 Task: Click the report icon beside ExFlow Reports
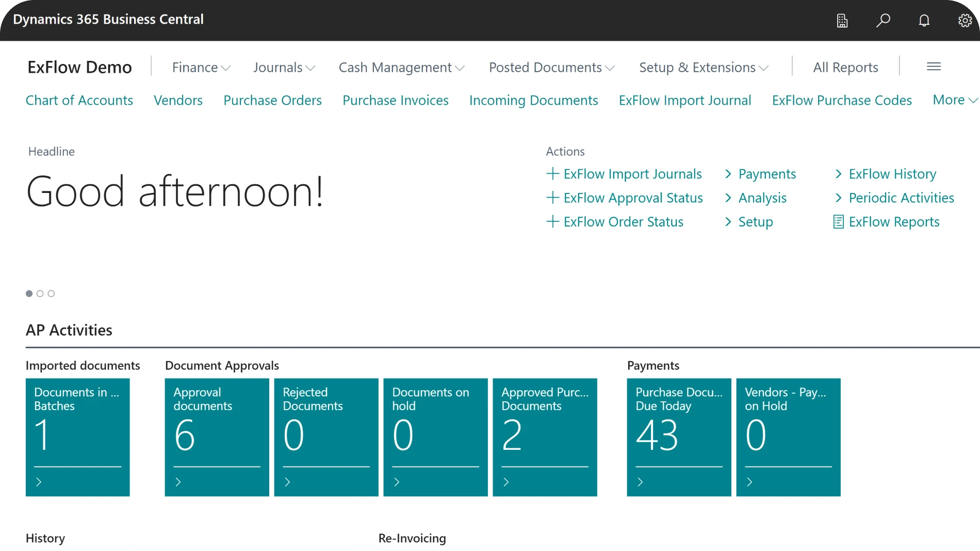pos(839,222)
